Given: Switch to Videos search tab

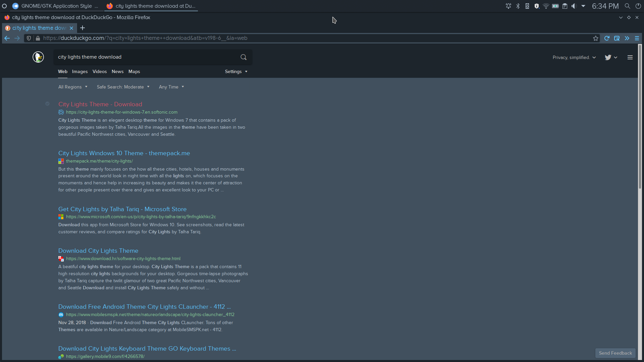Looking at the screenshot, I should pos(100,72).
